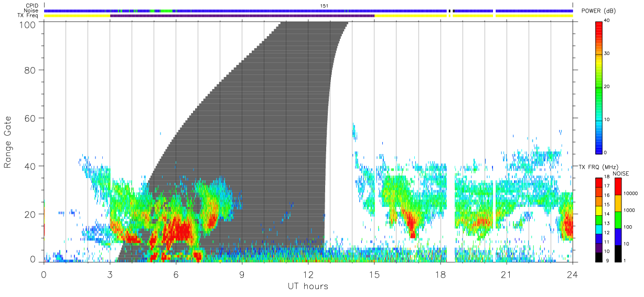Click the NOISE legend title
The image size is (644, 297).
click(620, 173)
